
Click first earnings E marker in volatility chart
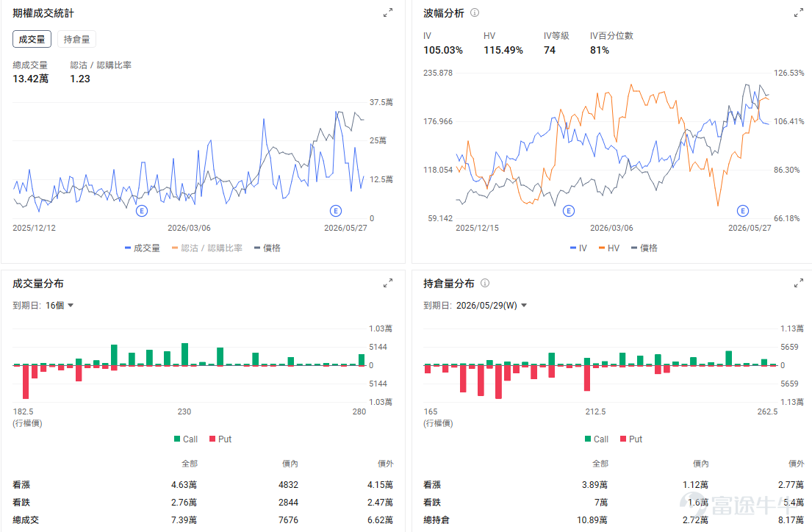569,211
